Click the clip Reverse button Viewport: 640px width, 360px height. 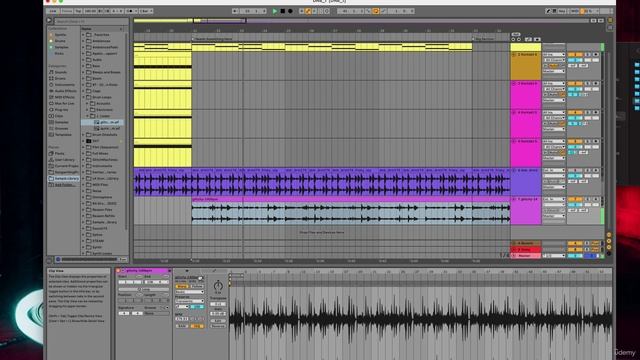click(x=218, y=326)
